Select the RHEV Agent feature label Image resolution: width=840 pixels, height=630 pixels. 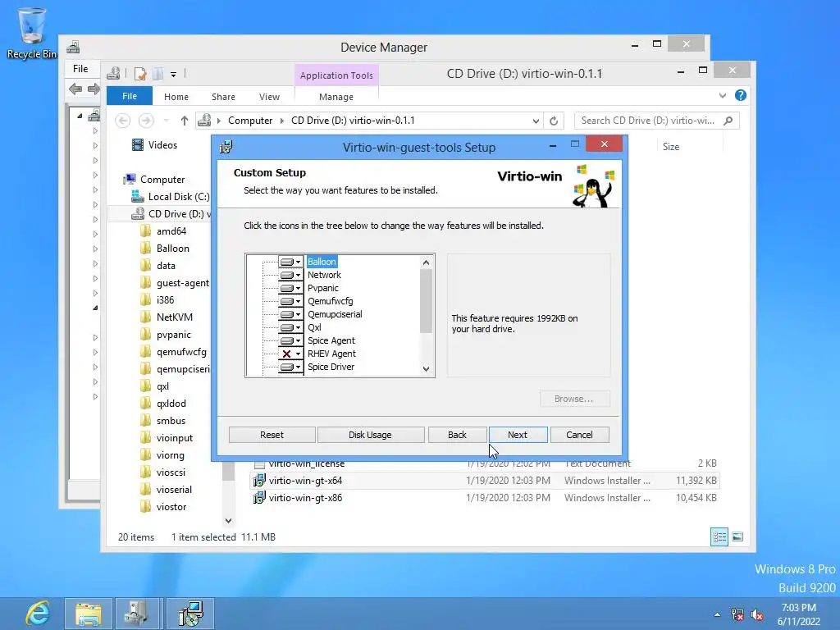click(331, 354)
